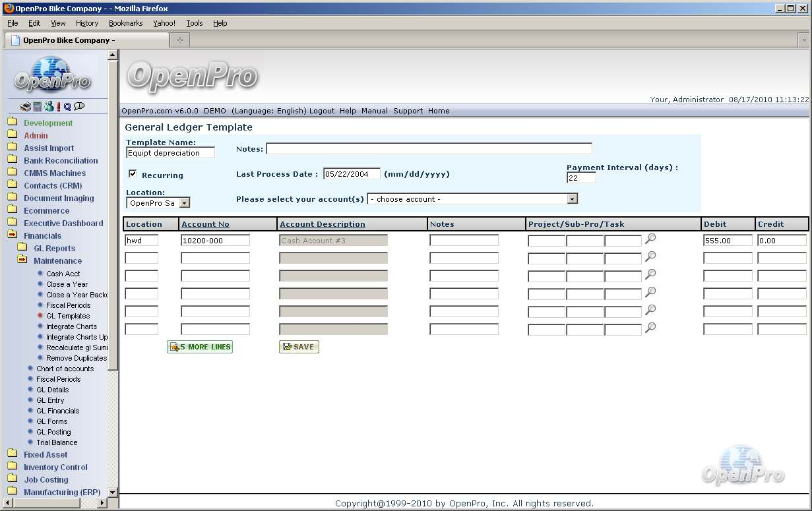Uncheck the Recurring checkbox

(x=133, y=174)
